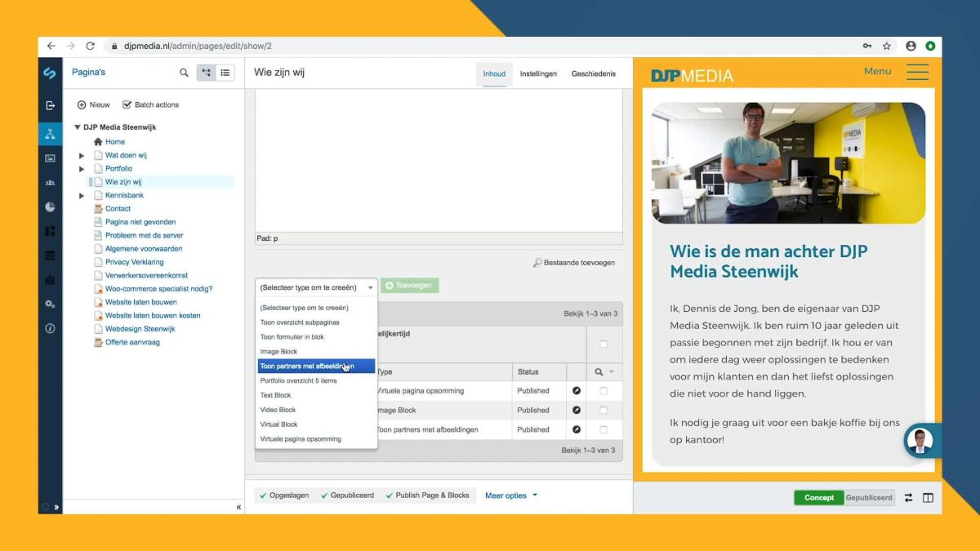Open the Pages sitetree section icon
980x551 pixels.
(x=50, y=134)
